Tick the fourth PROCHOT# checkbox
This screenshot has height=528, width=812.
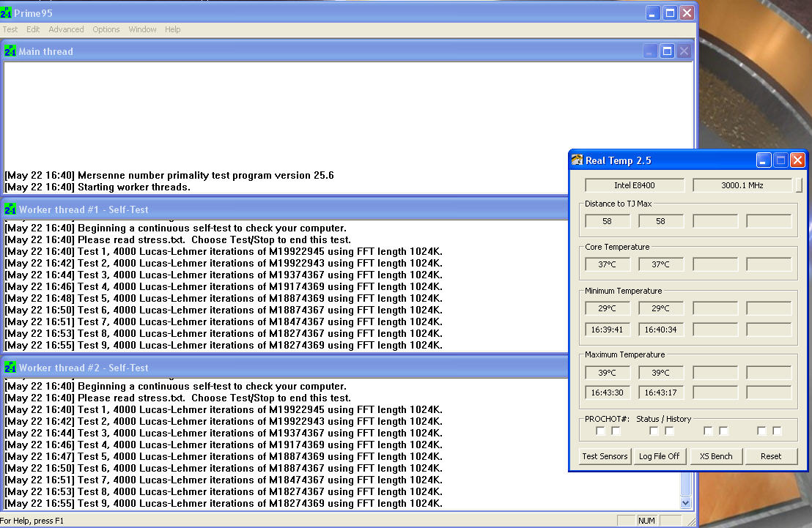(x=670, y=431)
